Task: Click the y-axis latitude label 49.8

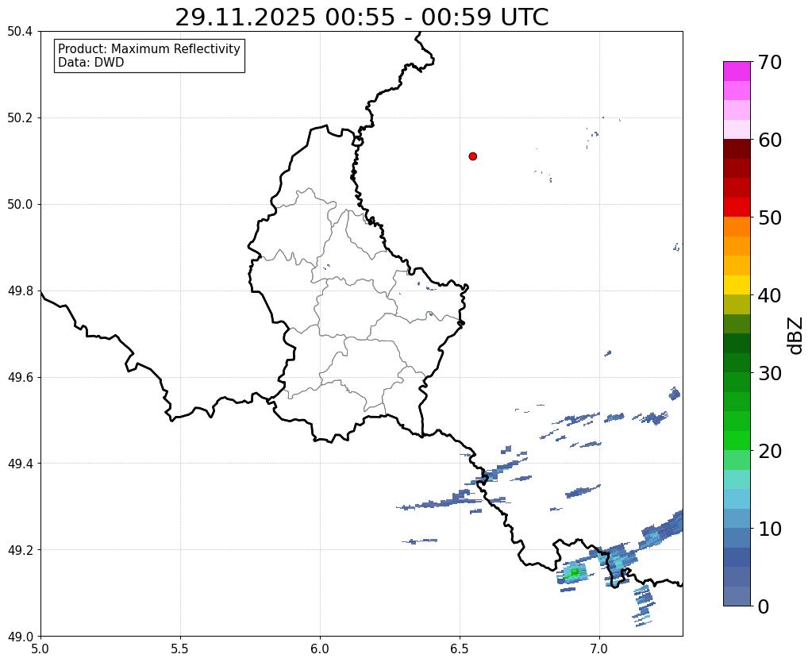Action: 20,291
